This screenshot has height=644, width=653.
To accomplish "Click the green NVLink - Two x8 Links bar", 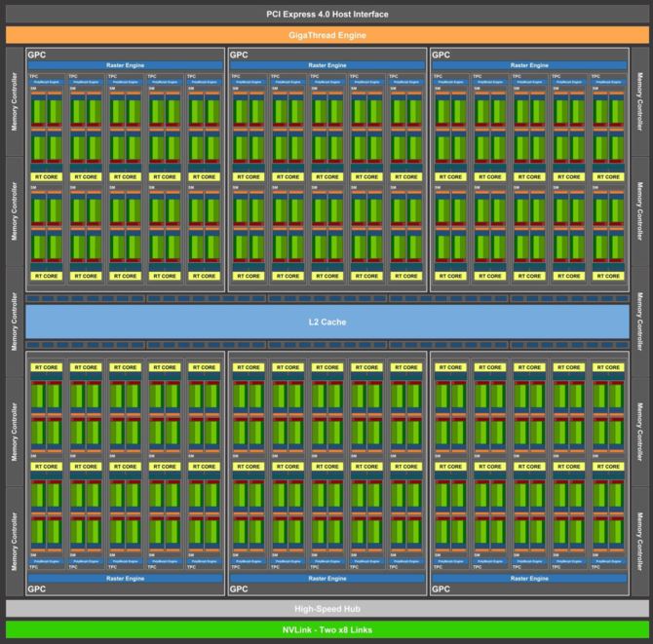I will coord(326,629).
